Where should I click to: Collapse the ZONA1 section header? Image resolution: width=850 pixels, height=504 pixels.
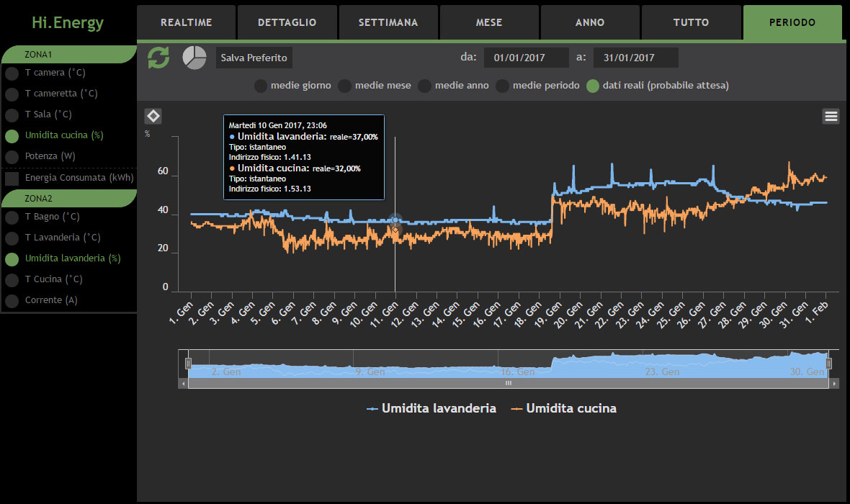(68, 54)
